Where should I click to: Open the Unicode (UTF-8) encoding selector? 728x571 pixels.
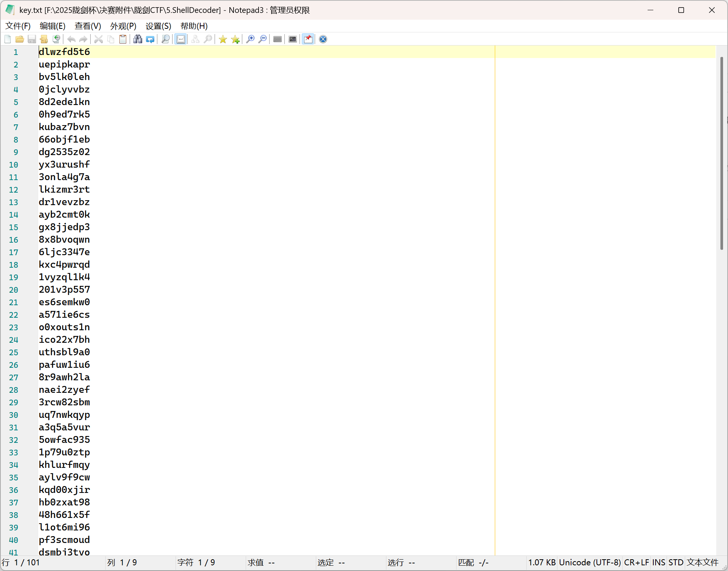[x=590, y=562]
